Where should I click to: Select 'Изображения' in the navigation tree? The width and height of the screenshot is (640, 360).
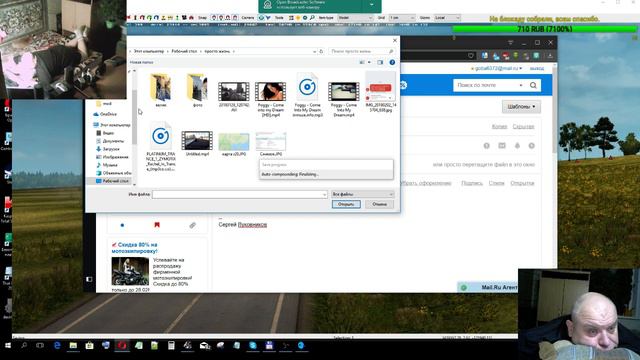pos(112,157)
